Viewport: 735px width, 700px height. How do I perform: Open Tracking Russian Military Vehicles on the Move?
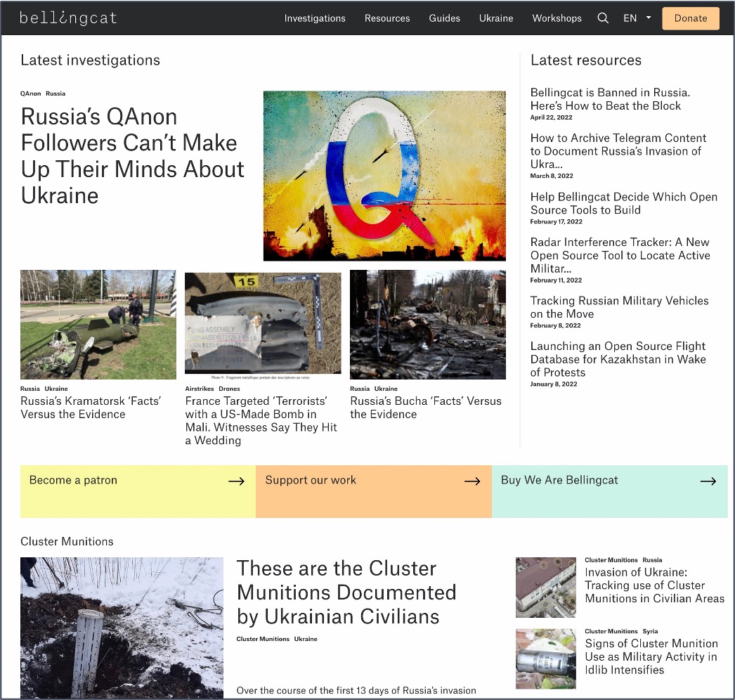click(x=619, y=307)
